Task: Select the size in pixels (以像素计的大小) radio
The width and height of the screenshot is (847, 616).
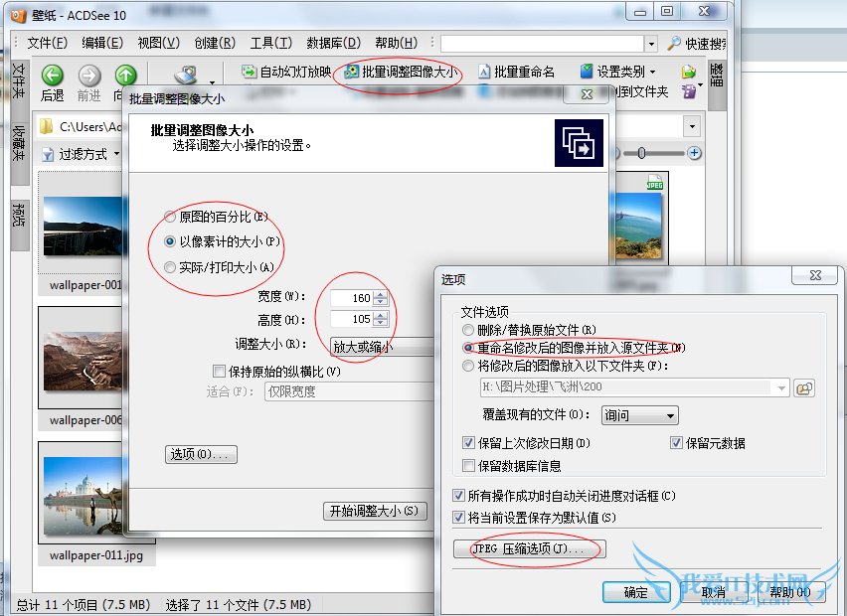Action: click(170, 241)
